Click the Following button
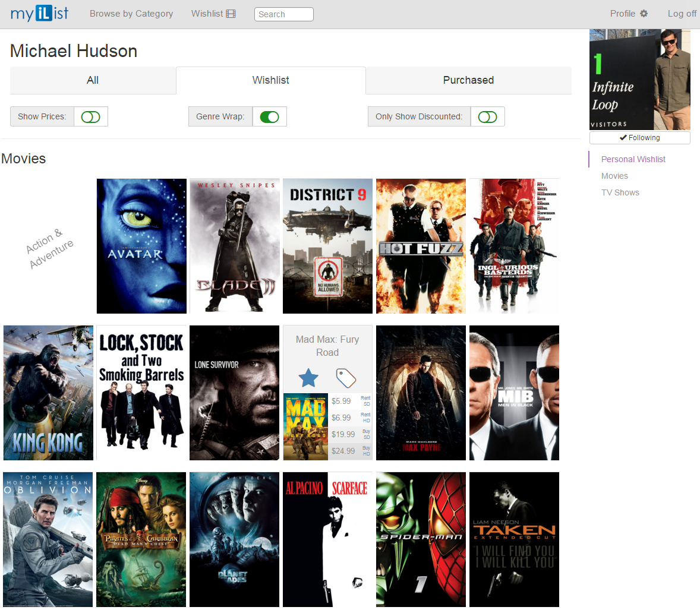This screenshot has width=700, height=610. pos(640,138)
